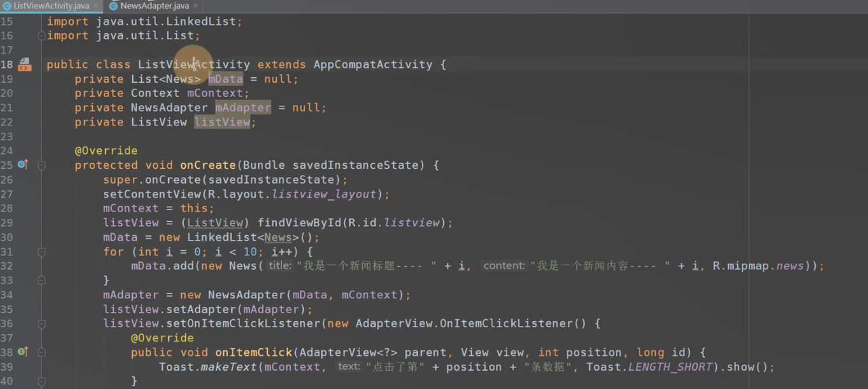Viewport: 868px width, 389px height.
Task: Click the highlighted mAdapter field on line 21
Action: pyautogui.click(x=243, y=107)
